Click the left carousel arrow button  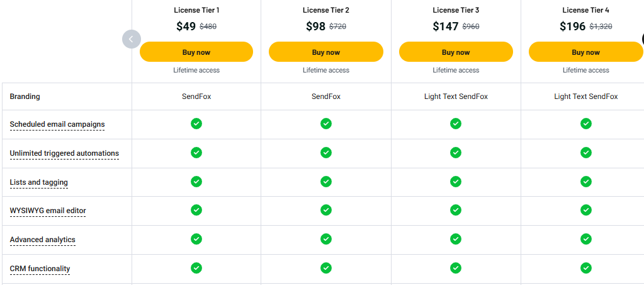click(131, 39)
